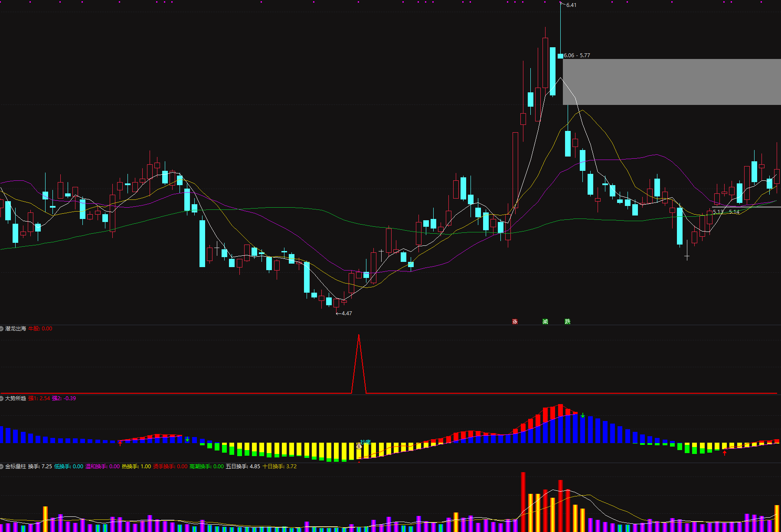Click the rightmost red up arrow signal
This screenshot has width=781, height=532.
(x=724, y=453)
